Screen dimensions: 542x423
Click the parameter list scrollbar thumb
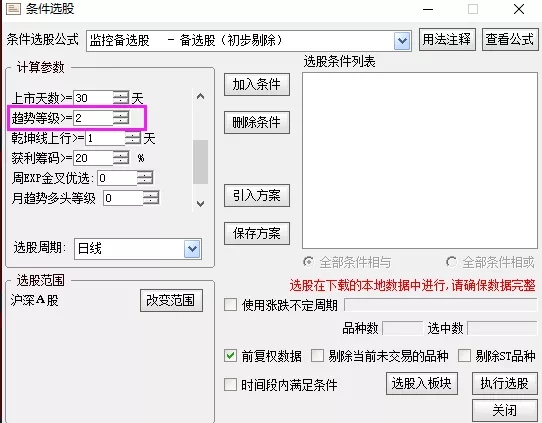pos(200,162)
